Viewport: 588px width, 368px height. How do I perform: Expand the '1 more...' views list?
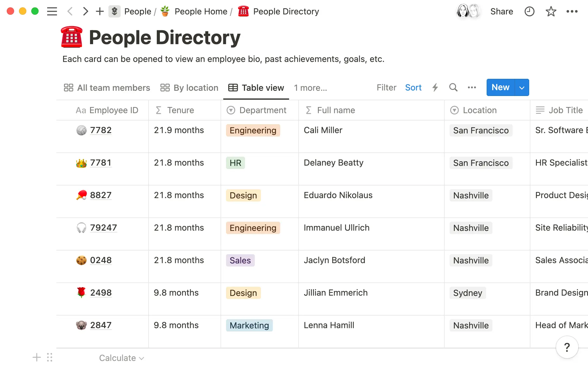(310, 88)
